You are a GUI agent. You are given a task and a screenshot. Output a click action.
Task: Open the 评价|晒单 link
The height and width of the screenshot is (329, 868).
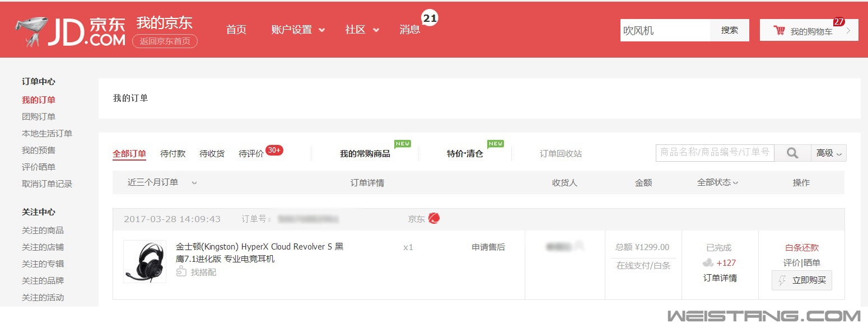[x=802, y=263]
